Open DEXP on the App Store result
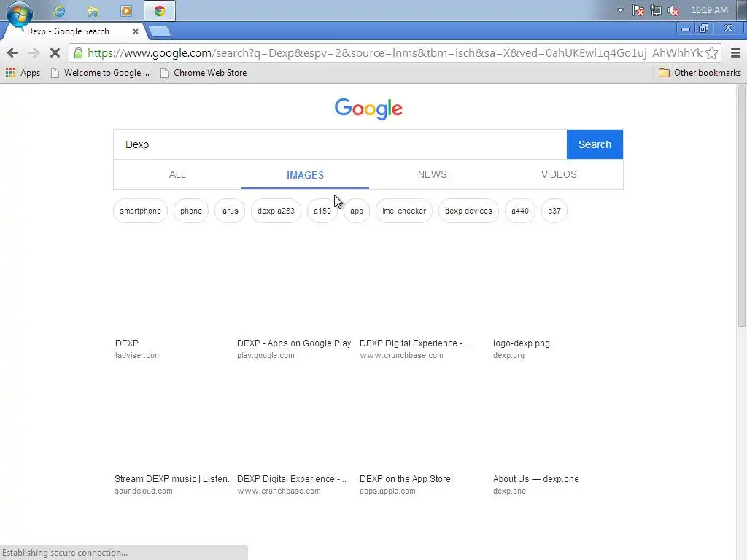 click(x=405, y=479)
